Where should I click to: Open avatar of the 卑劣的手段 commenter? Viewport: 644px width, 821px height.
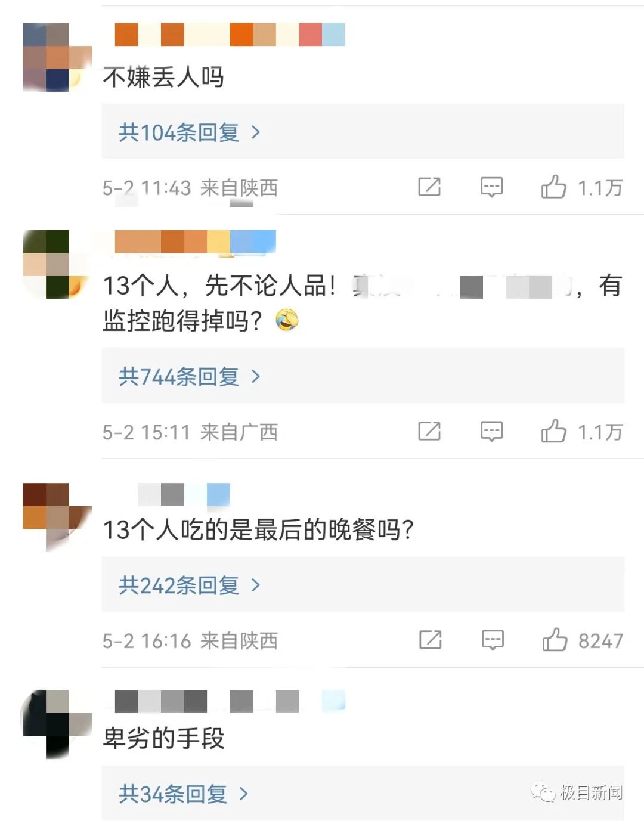(56, 724)
